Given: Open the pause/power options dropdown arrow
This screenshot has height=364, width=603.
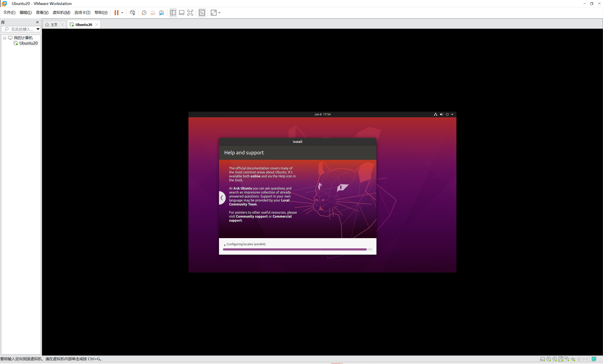Looking at the screenshot, I should pos(122,13).
